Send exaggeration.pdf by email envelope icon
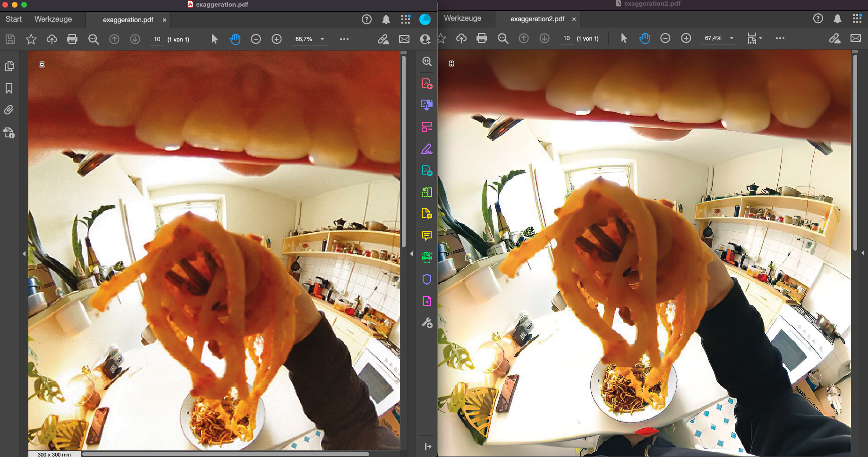868x457 pixels. click(x=404, y=39)
